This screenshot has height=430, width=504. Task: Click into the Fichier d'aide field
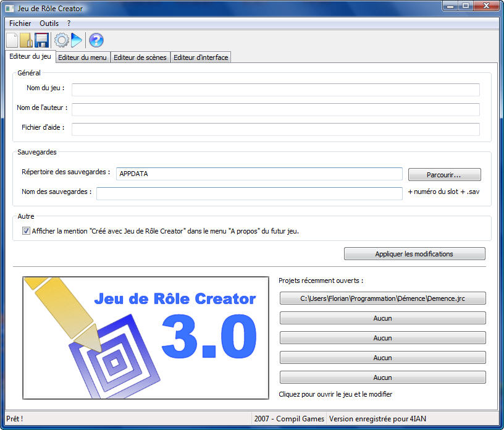coord(275,129)
